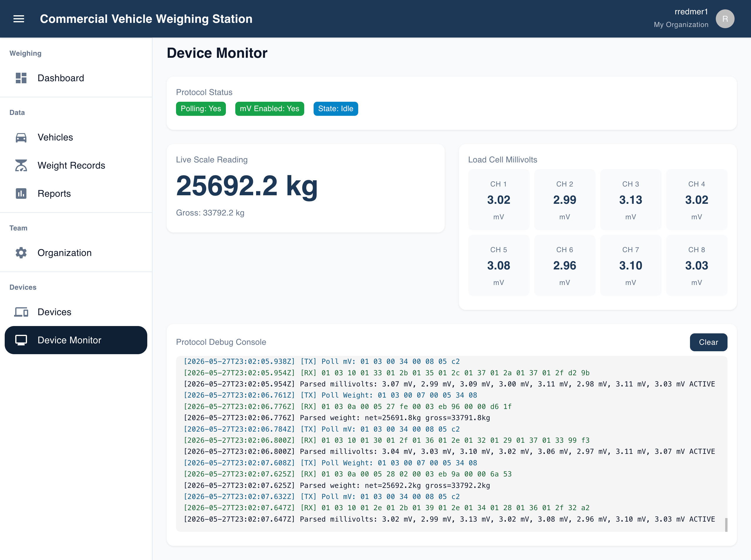This screenshot has height=560, width=751.
Task: Click the 23:02:07.608Z TX Poll Weight line
Action: pos(330,463)
